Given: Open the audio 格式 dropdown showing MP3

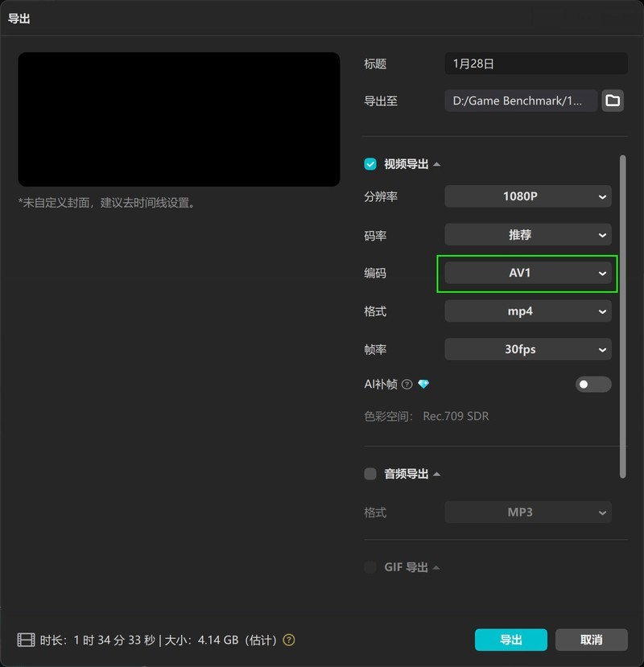Looking at the screenshot, I should (527, 513).
